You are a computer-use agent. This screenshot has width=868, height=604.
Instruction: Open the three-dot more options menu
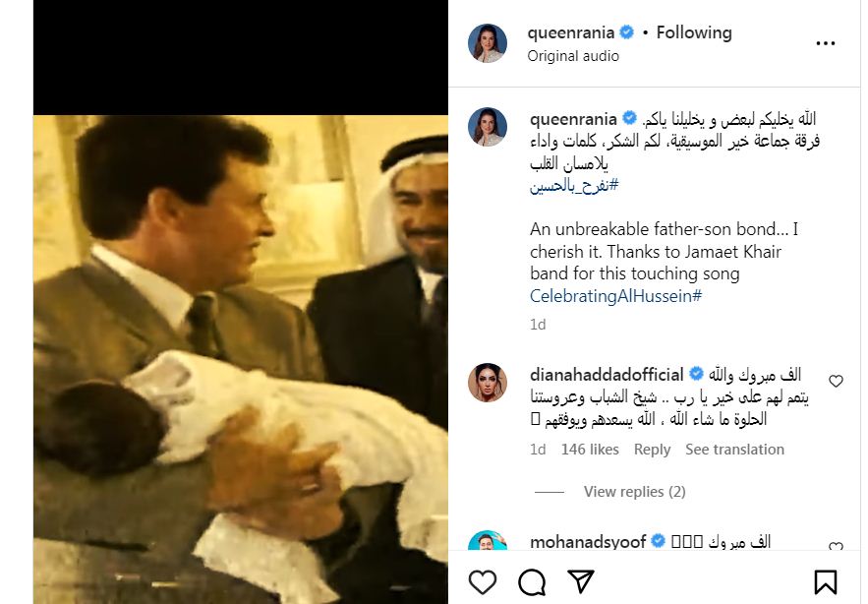[x=826, y=43]
